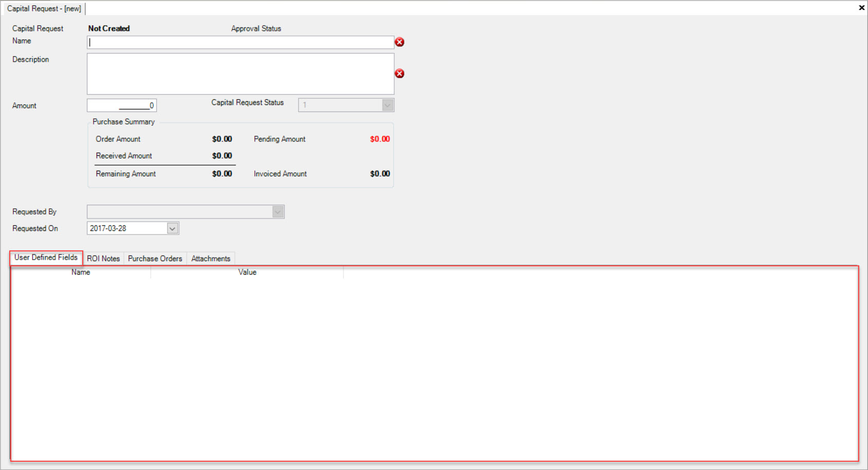
Task: Click the Received Amount $0.00 value
Action: pyautogui.click(x=222, y=156)
